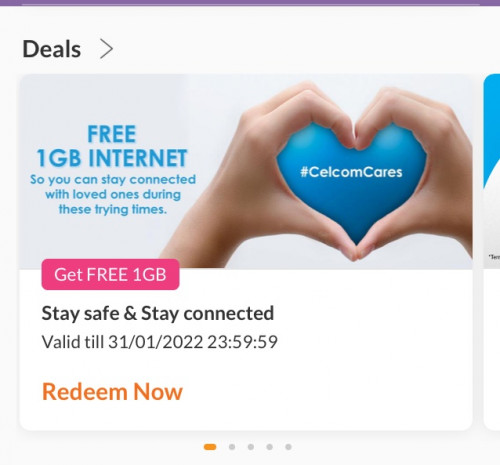
Task: Tap the 'So you can stay connected' caption
Action: (113, 194)
